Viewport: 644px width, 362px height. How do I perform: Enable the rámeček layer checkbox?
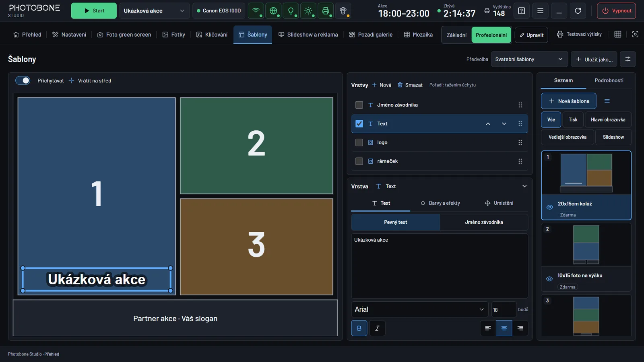359,161
